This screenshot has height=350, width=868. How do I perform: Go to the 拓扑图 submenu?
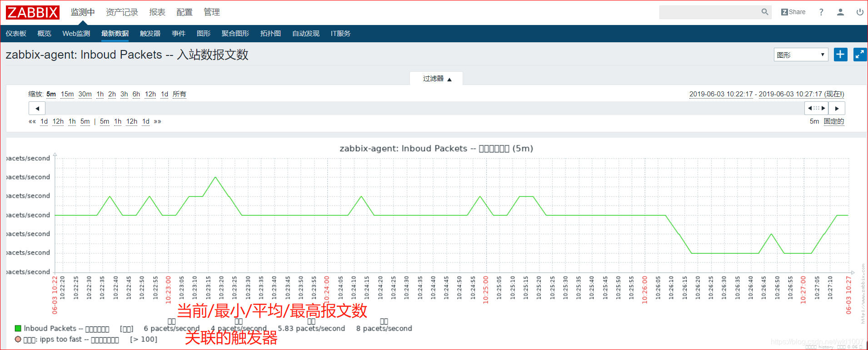(271, 34)
